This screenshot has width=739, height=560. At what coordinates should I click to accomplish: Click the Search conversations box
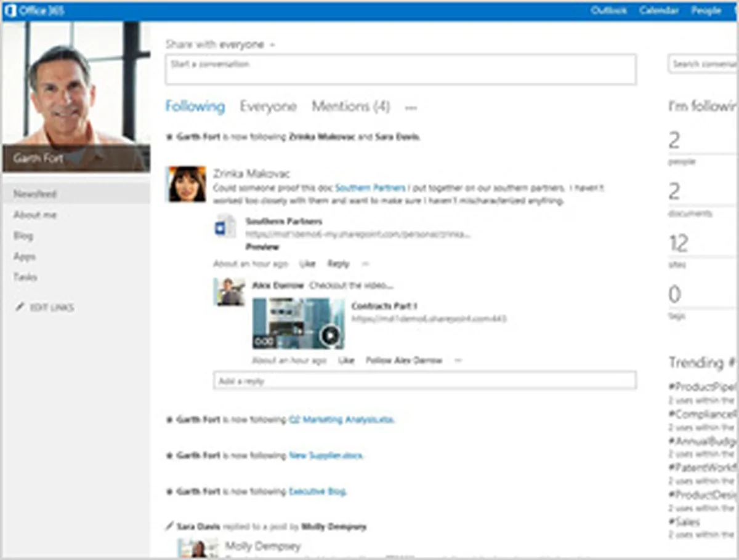[703, 64]
